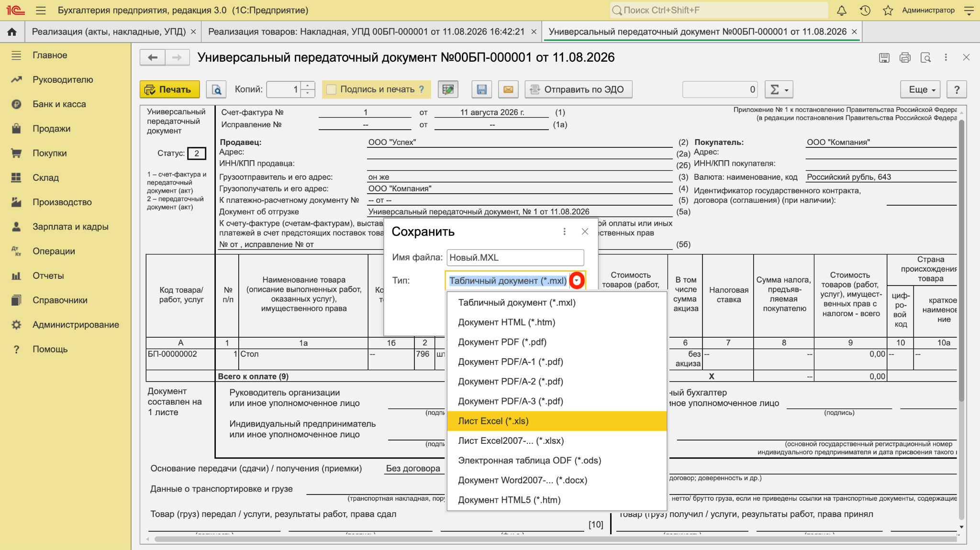Image resolution: width=980 pixels, height=550 pixels.
Task: Click the top-right save diskette icon
Action: coord(884,57)
